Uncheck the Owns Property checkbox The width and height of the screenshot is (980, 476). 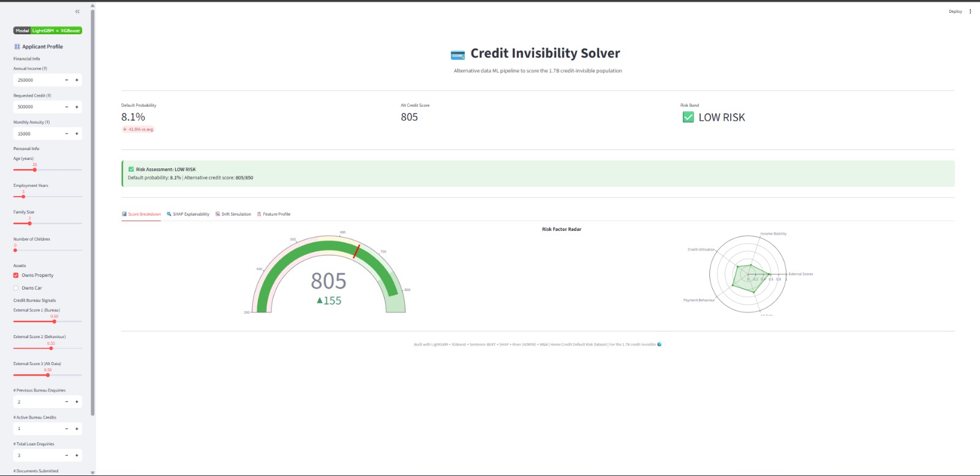[x=16, y=275]
